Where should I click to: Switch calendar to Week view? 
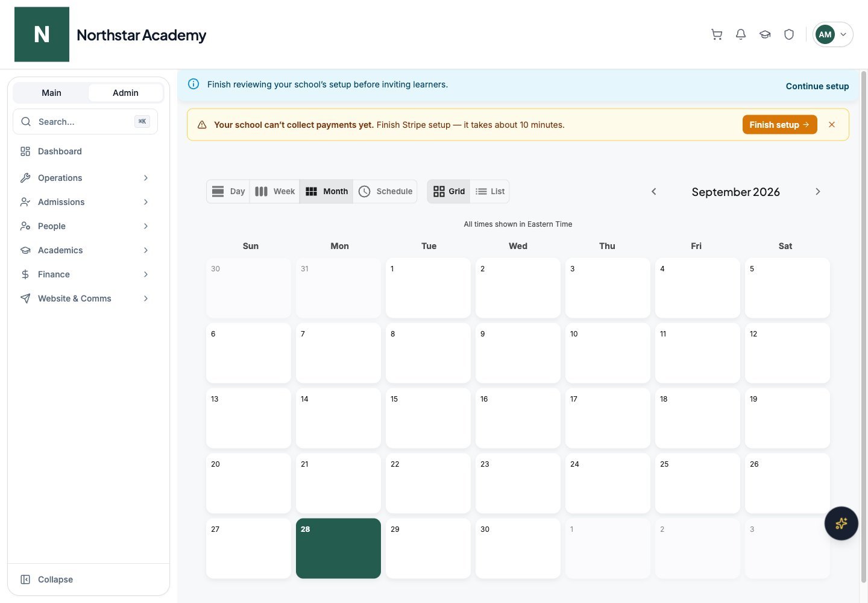coord(275,192)
